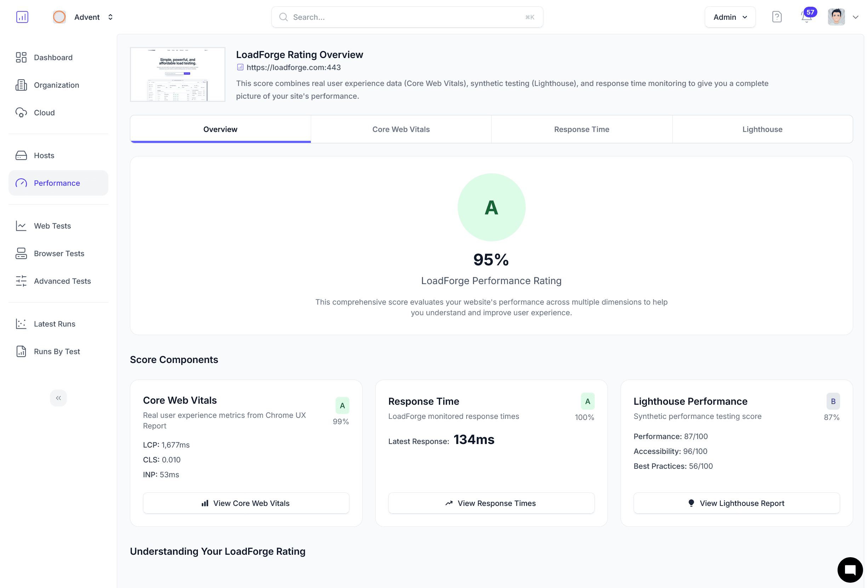Click inside the Search field
This screenshot has height=588, width=868.
coord(407,17)
